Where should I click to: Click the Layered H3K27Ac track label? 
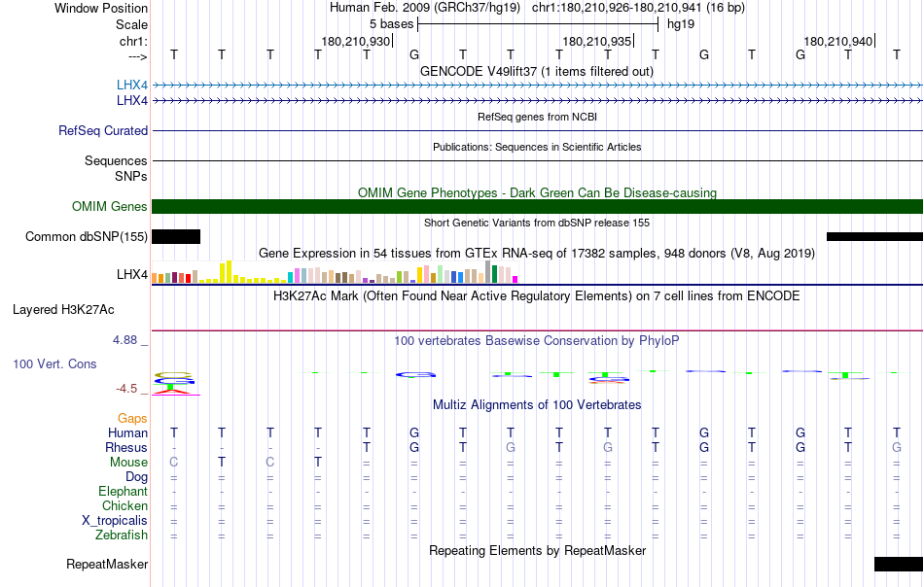pos(63,310)
